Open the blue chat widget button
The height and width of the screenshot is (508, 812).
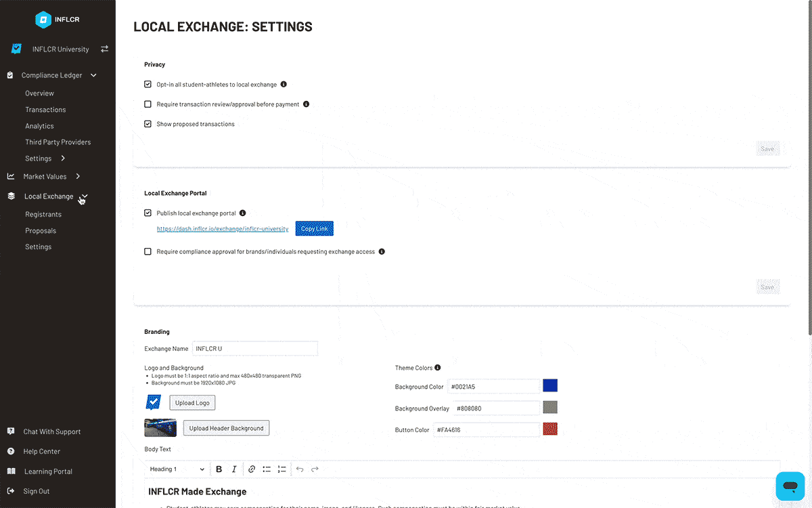(790, 486)
